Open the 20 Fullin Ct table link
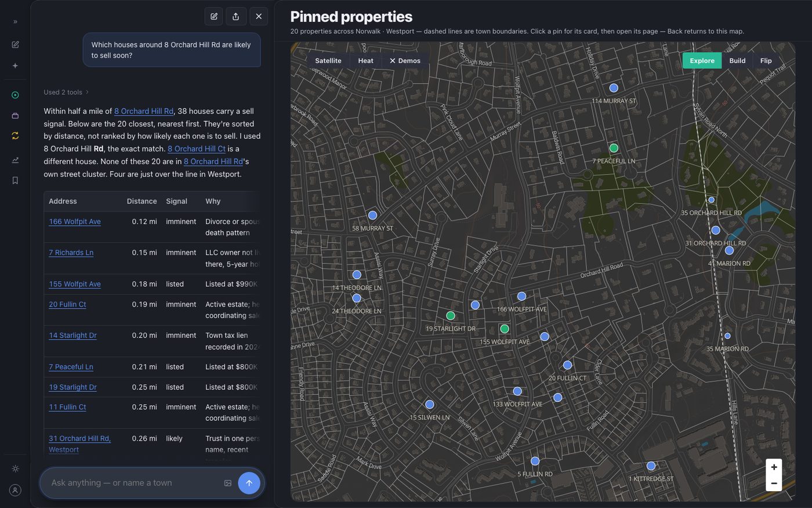812x508 pixels. coord(67,304)
